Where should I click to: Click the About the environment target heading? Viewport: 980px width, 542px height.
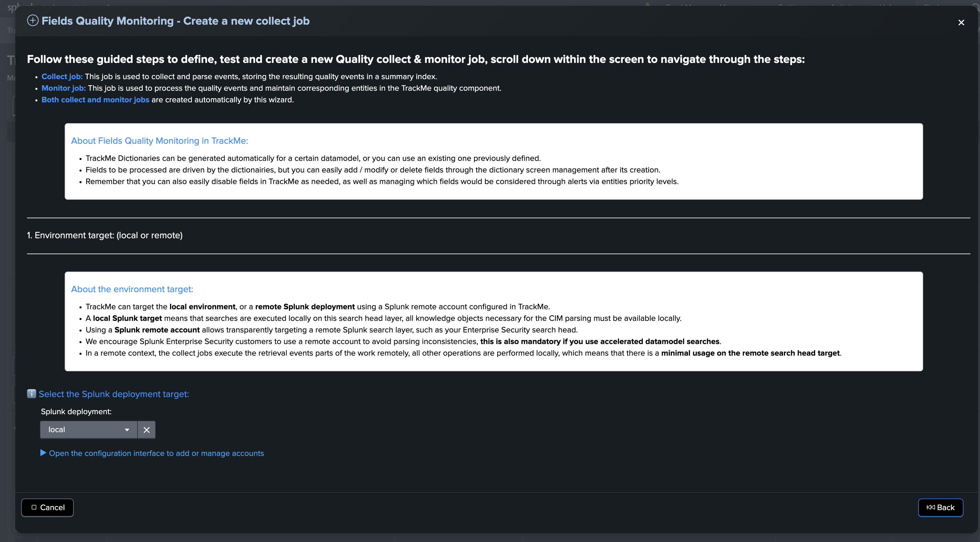tap(132, 289)
